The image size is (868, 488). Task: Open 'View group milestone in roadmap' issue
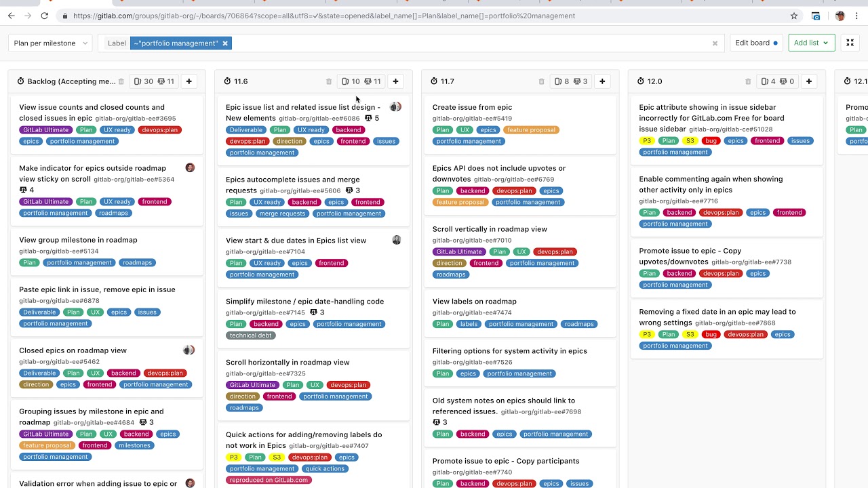(x=78, y=240)
